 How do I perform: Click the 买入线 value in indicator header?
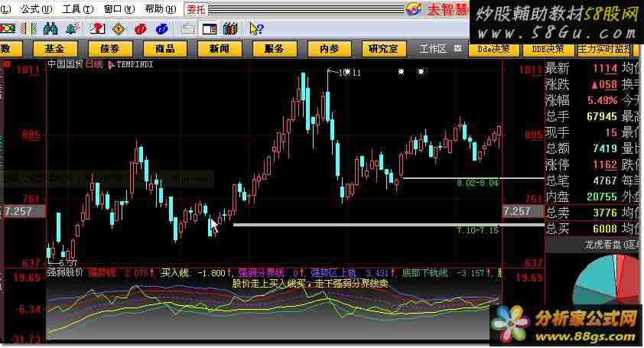point(212,273)
